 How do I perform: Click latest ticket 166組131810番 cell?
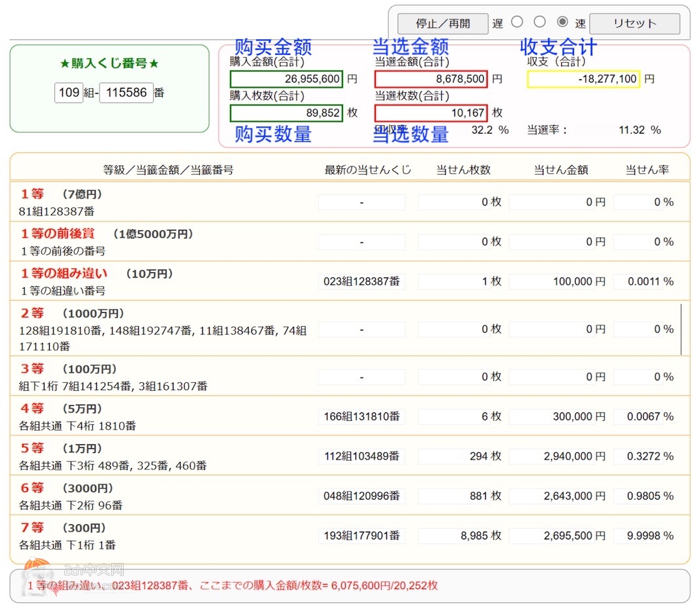362,416
